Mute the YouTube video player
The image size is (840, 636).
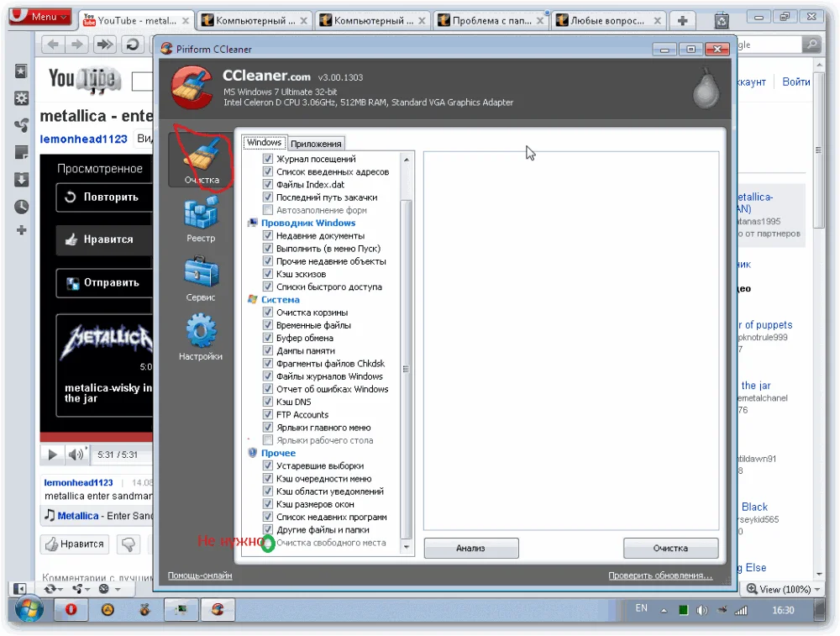[x=76, y=455]
